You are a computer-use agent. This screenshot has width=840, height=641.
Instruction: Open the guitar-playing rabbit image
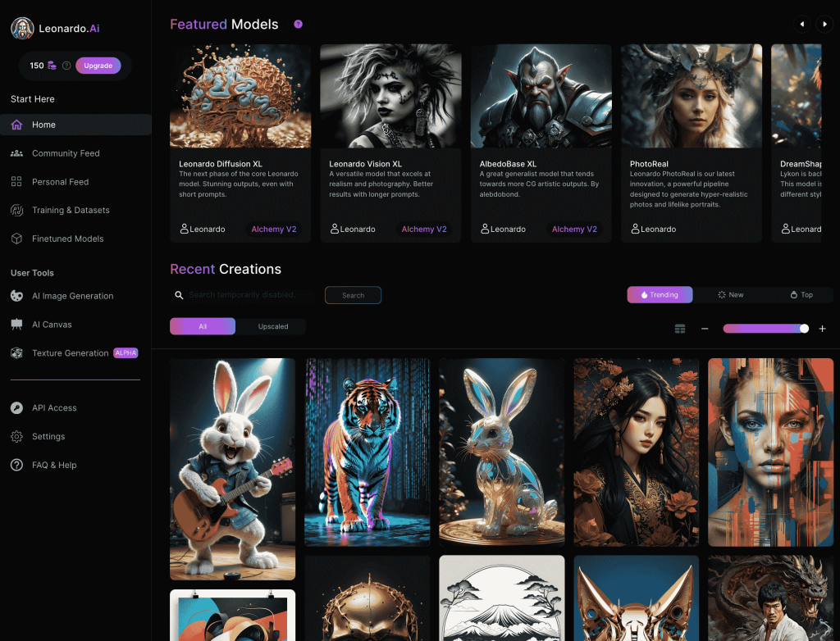click(232, 469)
